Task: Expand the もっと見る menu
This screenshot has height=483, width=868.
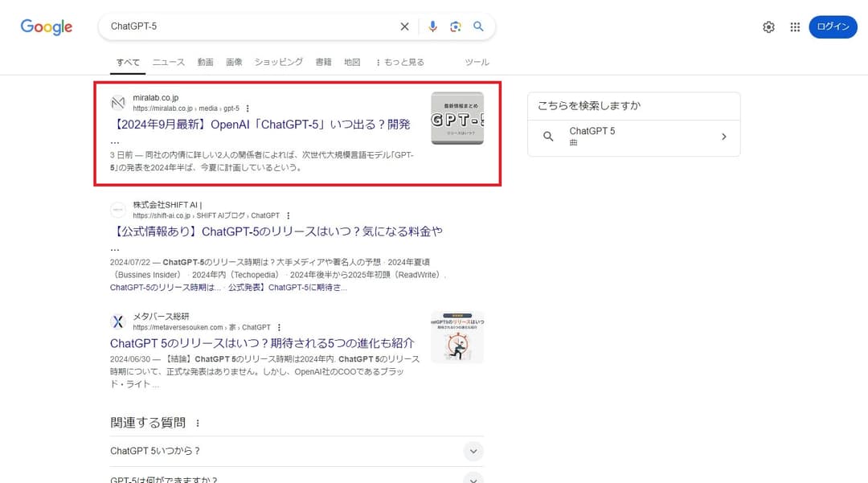Action: tap(400, 62)
